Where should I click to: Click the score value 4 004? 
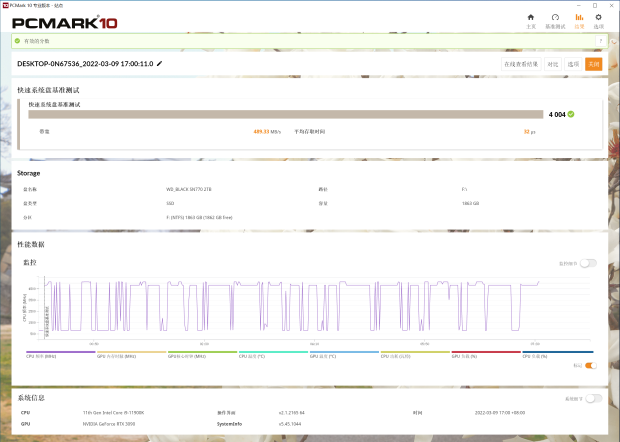[557, 115]
